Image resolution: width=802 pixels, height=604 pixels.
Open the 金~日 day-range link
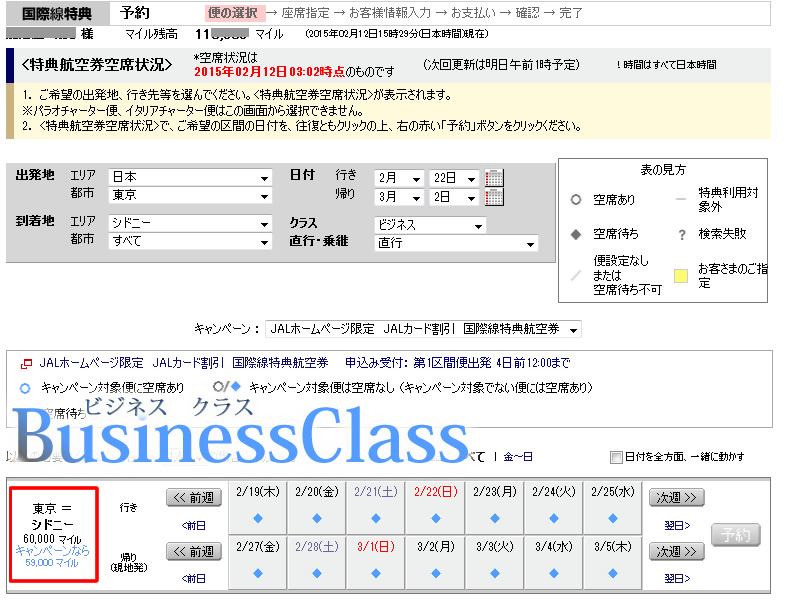click(x=518, y=457)
